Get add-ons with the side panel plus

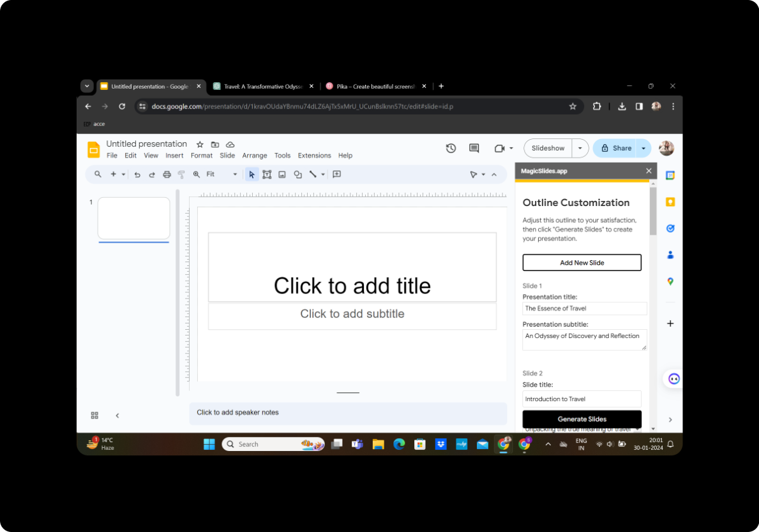[x=670, y=323]
